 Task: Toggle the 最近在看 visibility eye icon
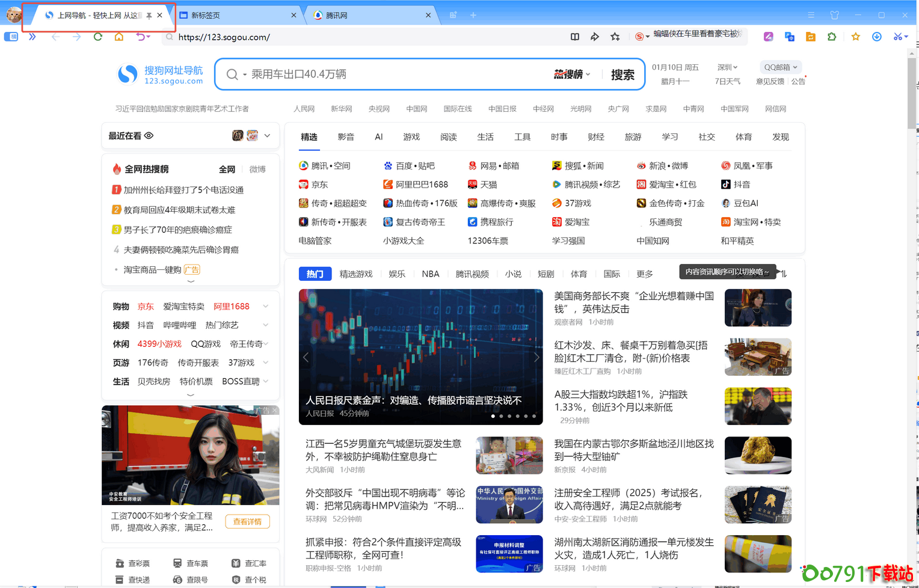pyautogui.click(x=148, y=136)
